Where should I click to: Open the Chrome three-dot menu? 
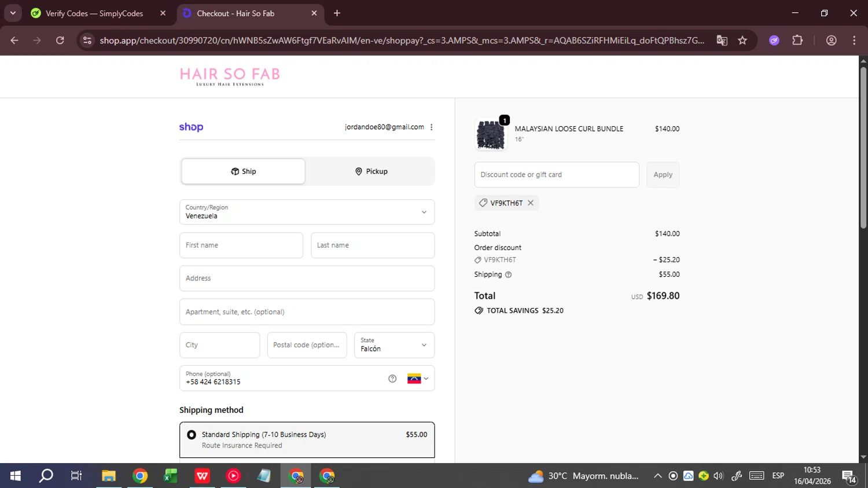click(x=854, y=41)
